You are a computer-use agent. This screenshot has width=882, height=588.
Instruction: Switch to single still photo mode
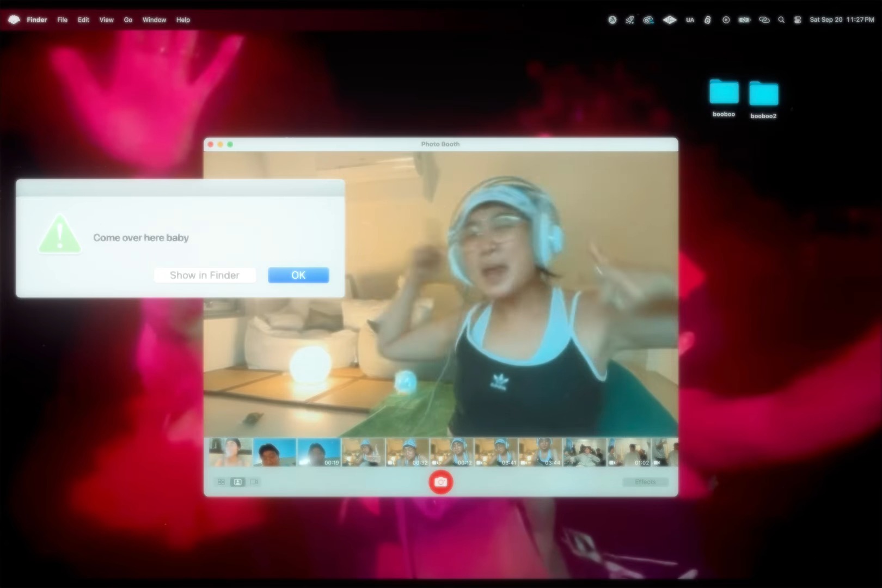click(x=238, y=482)
